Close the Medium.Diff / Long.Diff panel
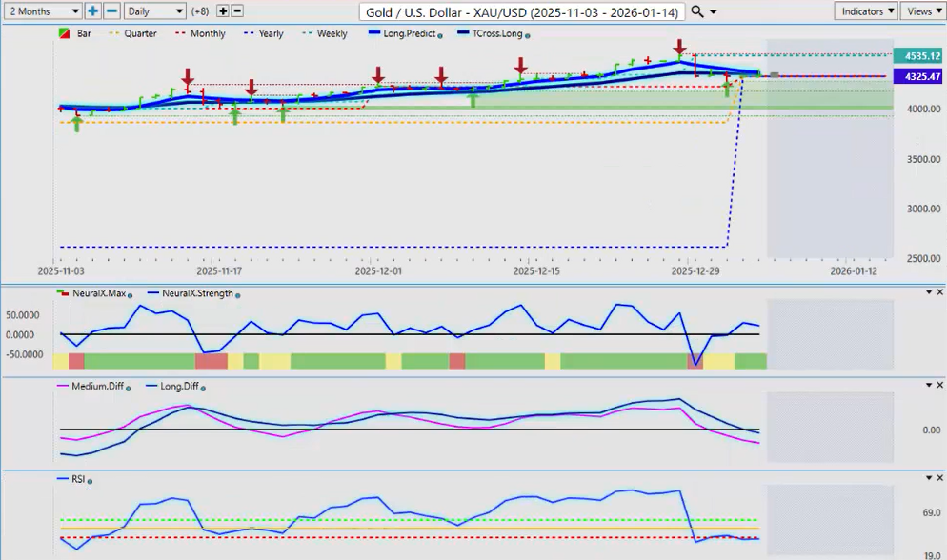The width and height of the screenshot is (947, 560). pyautogui.click(x=938, y=385)
